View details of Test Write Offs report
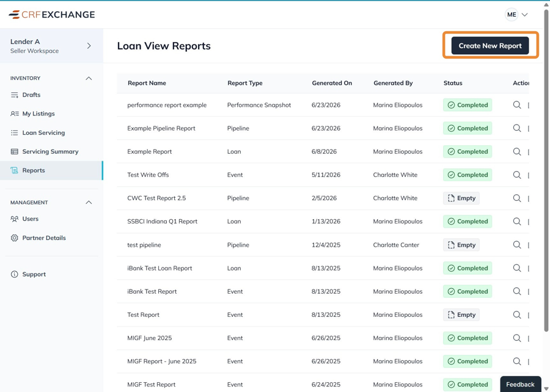550x392 pixels. [516, 175]
